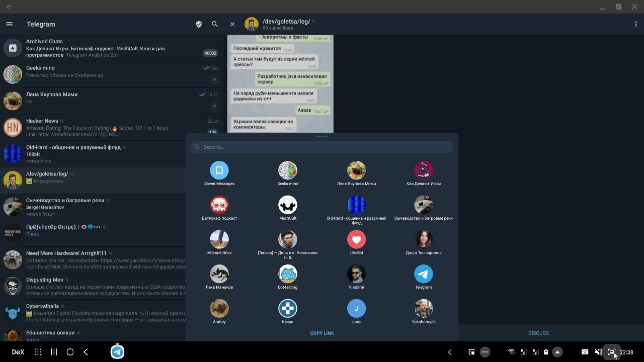Click the Wi-Fi status icon in taskbar
The height and width of the screenshot is (362, 644).
pos(511,352)
